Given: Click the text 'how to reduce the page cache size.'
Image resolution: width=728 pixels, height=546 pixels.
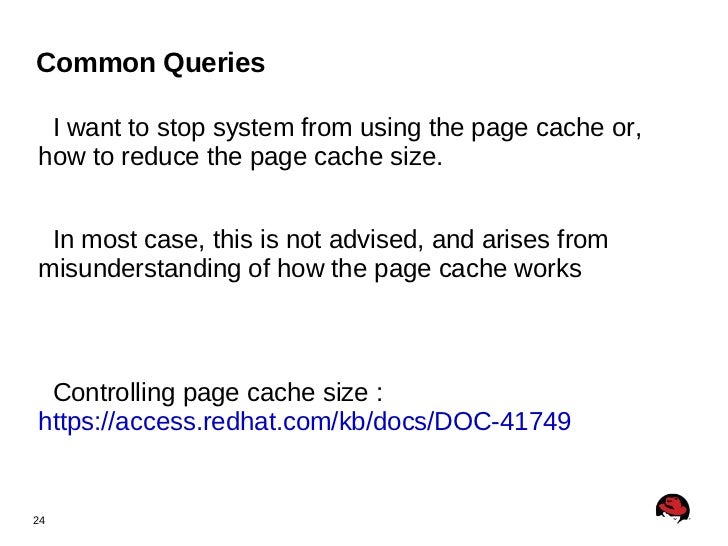Looking at the screenshot, I should 240,156.
